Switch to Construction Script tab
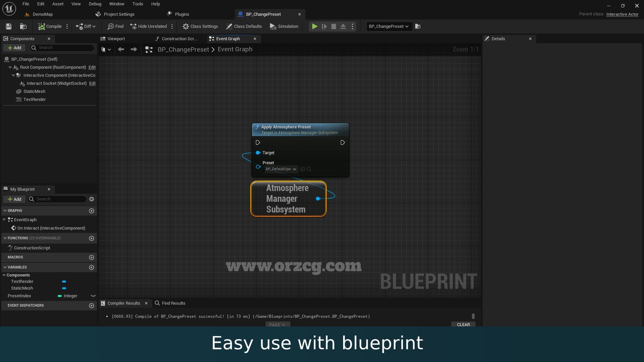The height and width of the screenshot is (362, 644). (179, 39)
